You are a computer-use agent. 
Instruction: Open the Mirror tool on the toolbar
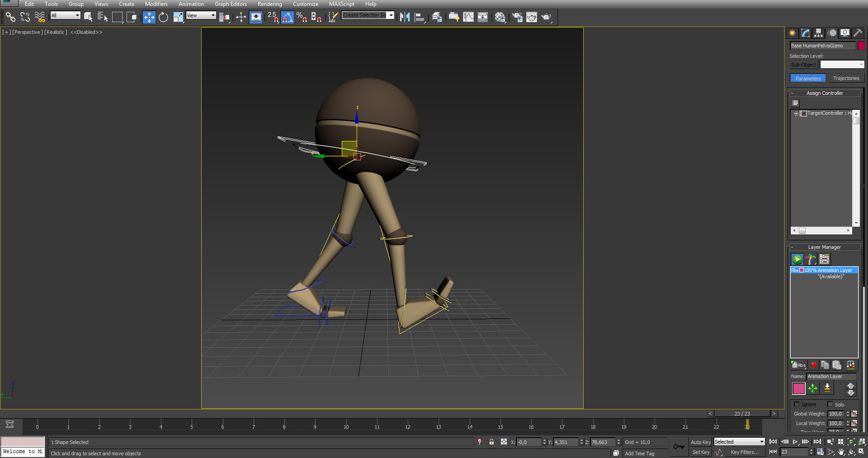coord(404,16)
